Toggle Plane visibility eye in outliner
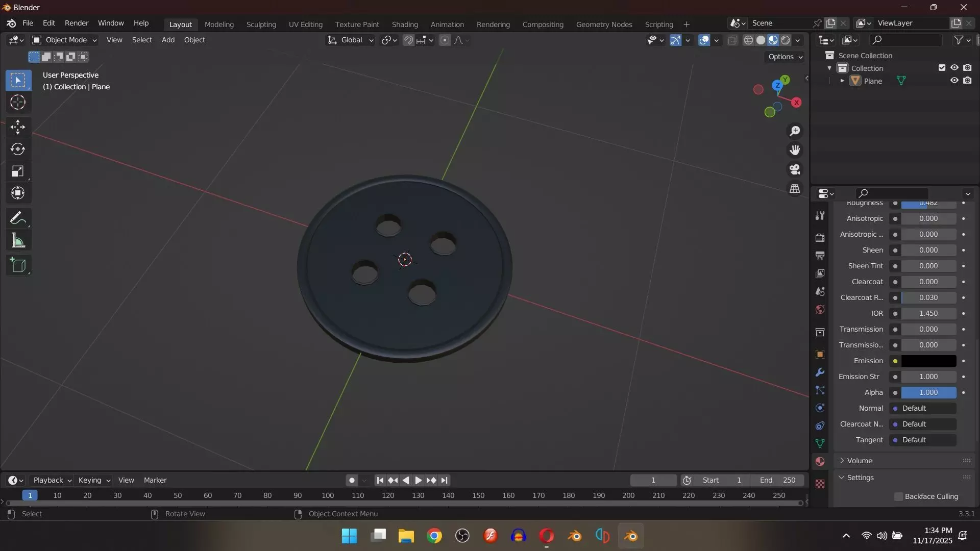Screen dimensions: 980x551 (954, 81)
